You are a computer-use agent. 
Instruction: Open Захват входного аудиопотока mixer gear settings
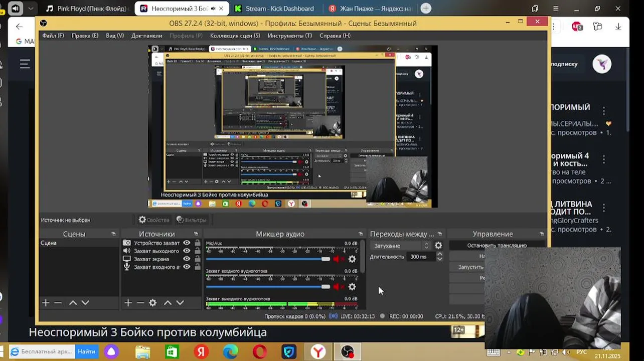[352, 287]
